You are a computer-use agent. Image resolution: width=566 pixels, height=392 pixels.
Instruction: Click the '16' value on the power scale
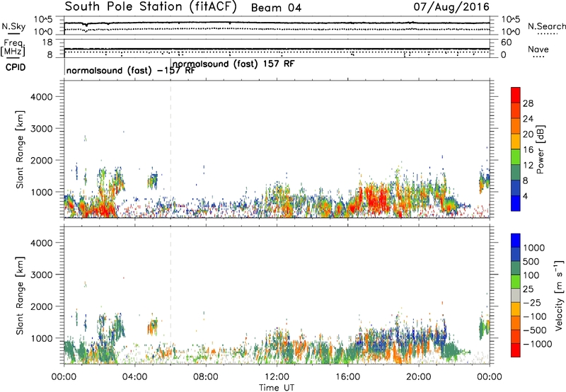[528, 150]
